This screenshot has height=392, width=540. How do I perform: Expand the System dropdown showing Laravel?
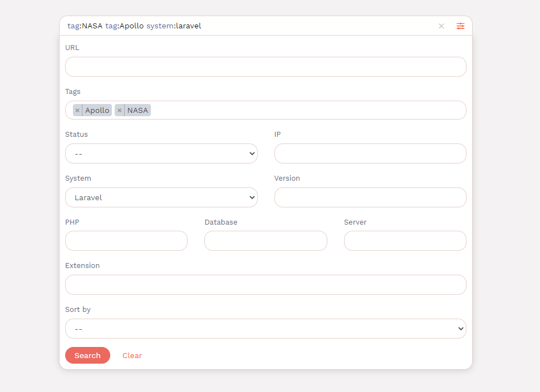coord(161,197)
